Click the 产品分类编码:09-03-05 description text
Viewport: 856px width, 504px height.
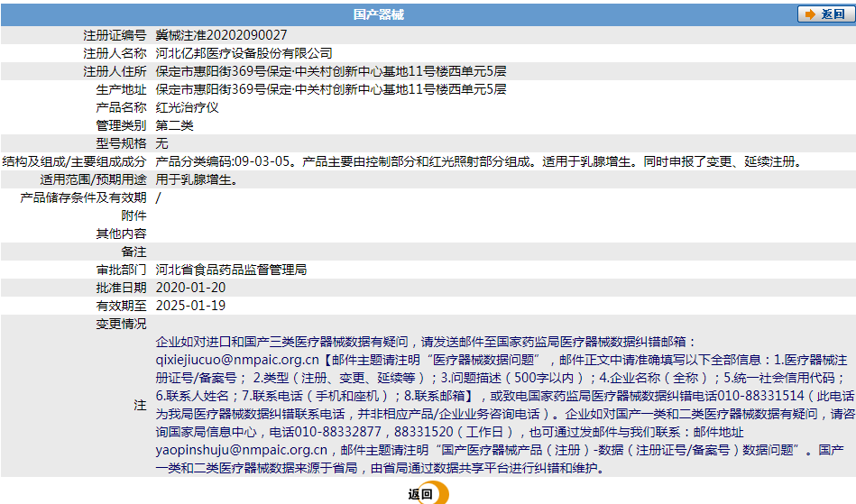481,161
